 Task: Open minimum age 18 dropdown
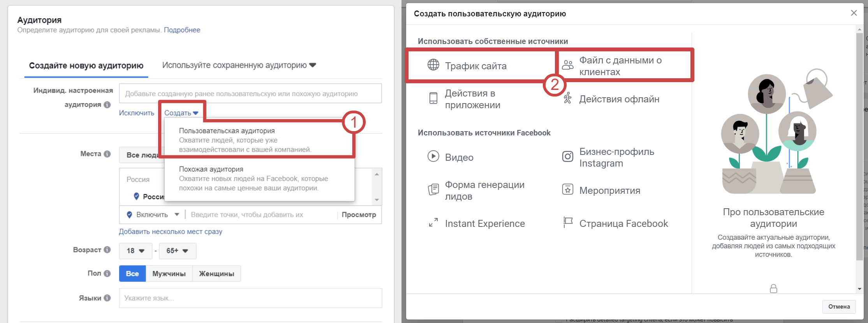point(136,251)
